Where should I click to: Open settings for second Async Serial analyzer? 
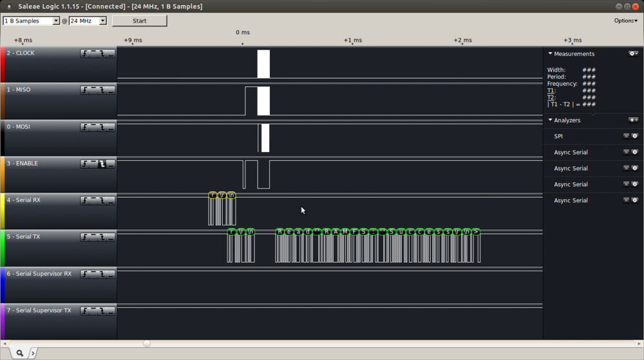[x=634, y=168]
